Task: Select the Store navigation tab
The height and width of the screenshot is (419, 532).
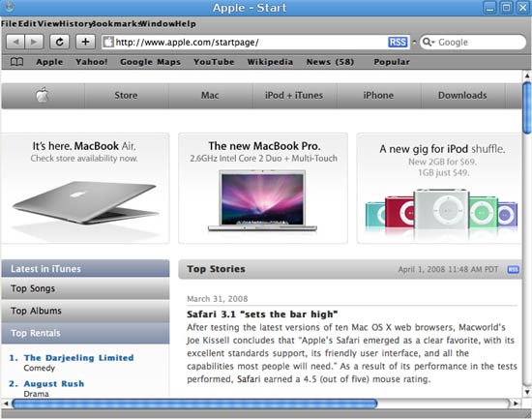Action: coord(126,96)
